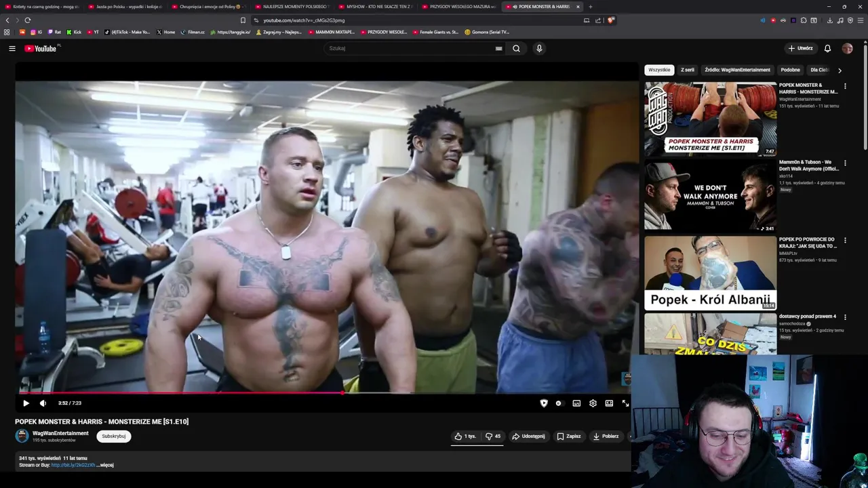Subscribe via Subskrybuj button

click(113, 436)
